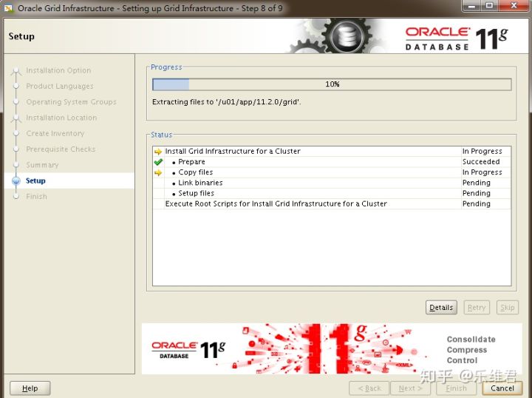Click green checkmark icon beside Prepare
Screen dimensions: 532x398
pos(158,162)
